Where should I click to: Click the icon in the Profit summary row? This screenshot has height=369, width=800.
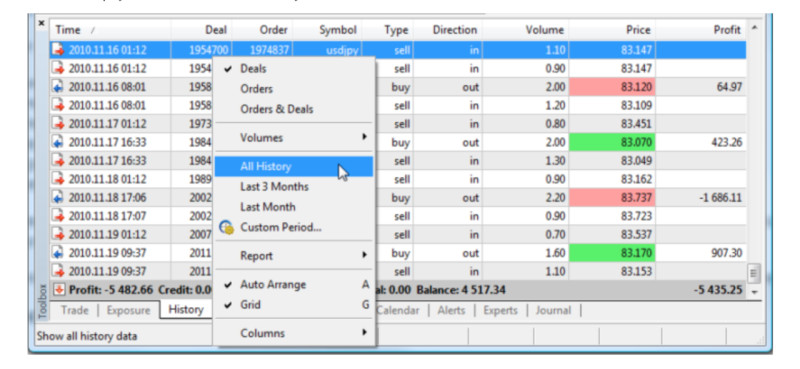pos(59,290)
